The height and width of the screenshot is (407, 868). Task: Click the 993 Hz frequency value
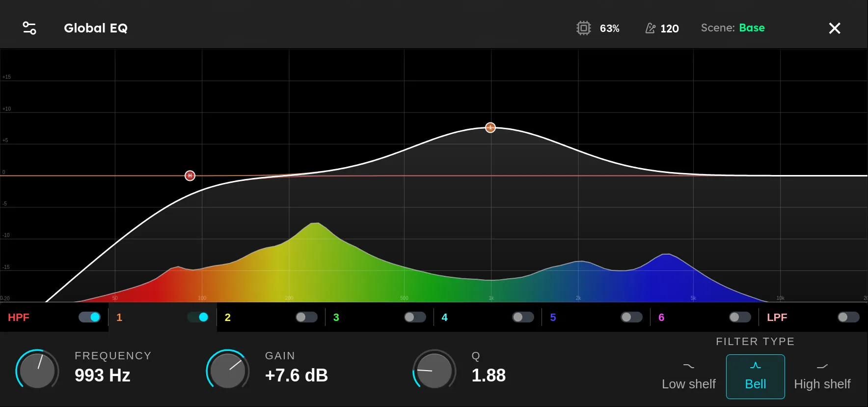coord(103,376)
